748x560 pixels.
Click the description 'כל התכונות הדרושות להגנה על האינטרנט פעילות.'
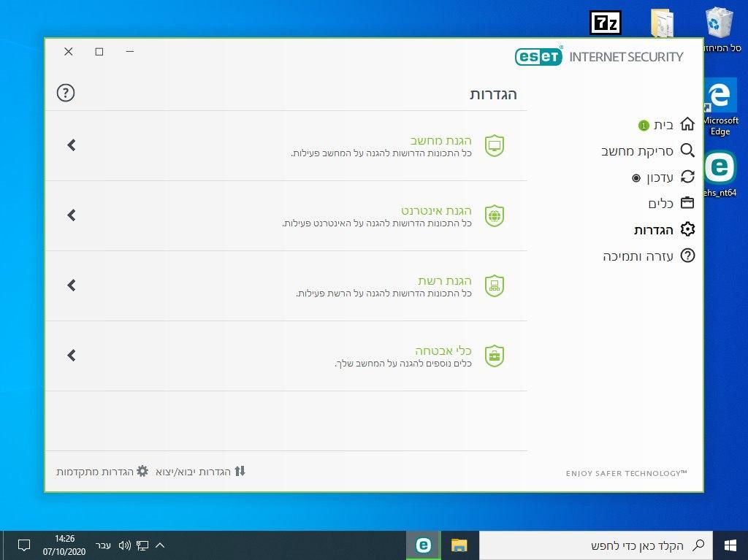point(377,223)
